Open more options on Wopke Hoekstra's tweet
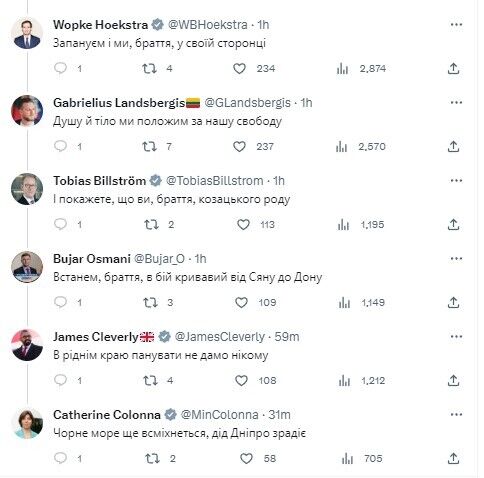This screenshot has height=478, width=484. pos(456,25)
